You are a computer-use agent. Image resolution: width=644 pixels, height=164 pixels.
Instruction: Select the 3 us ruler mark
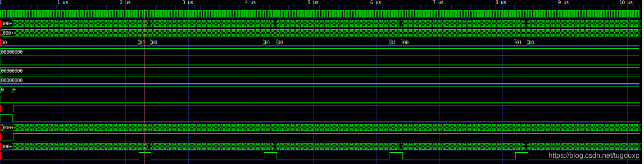(x=188, y=3)
